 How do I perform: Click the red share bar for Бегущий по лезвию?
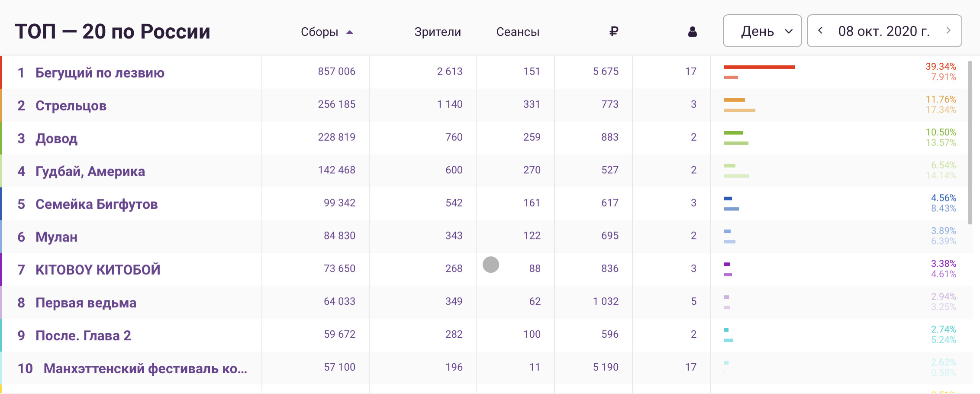[x=759, y=67]
